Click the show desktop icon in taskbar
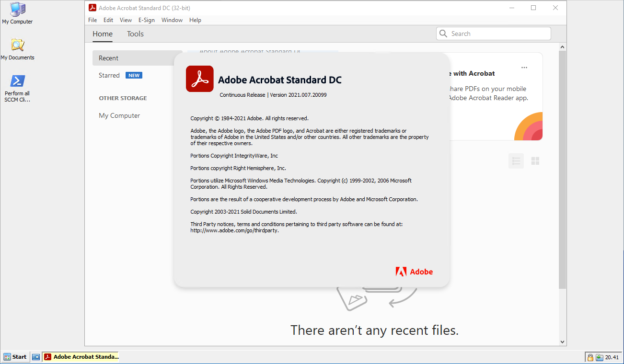624x364 pixels. tap(36, 357)
